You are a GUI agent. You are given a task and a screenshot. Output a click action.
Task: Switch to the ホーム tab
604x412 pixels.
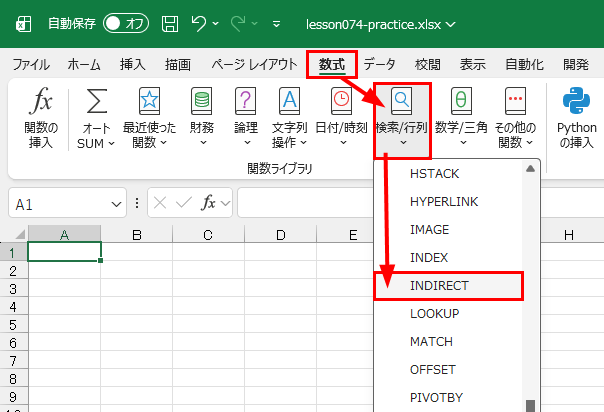84,64
